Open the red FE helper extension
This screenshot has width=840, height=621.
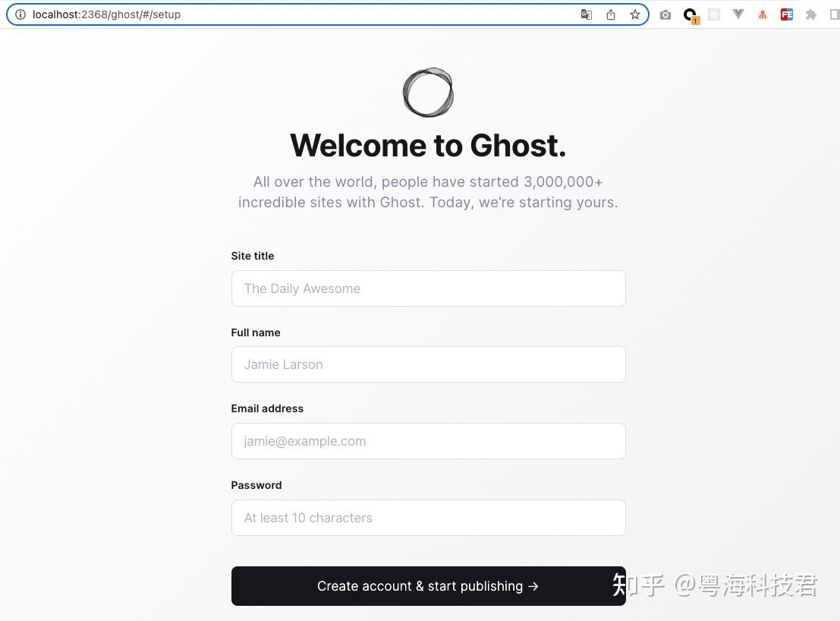(x=786, y=14)
